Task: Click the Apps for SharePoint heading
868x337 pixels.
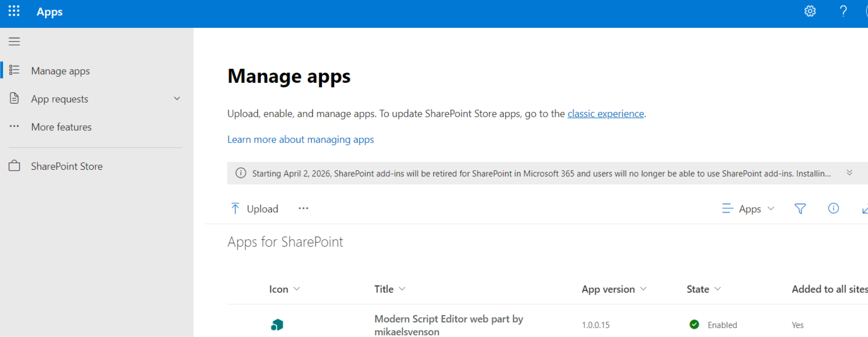Action: [x=285, y=242]
